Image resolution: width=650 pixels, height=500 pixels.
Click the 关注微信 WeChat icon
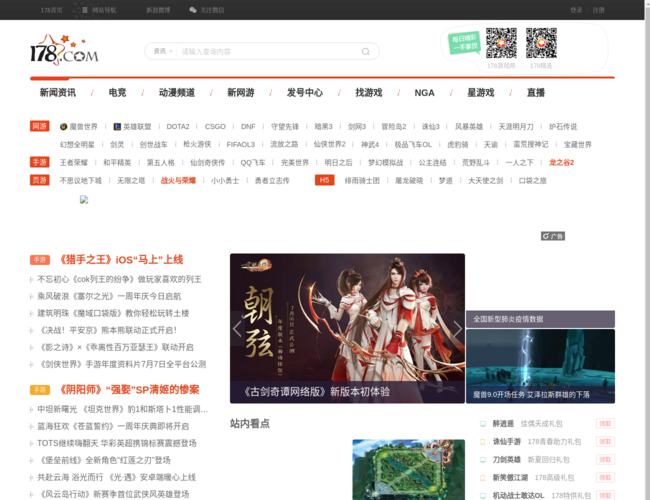click(x=193, y=10)
